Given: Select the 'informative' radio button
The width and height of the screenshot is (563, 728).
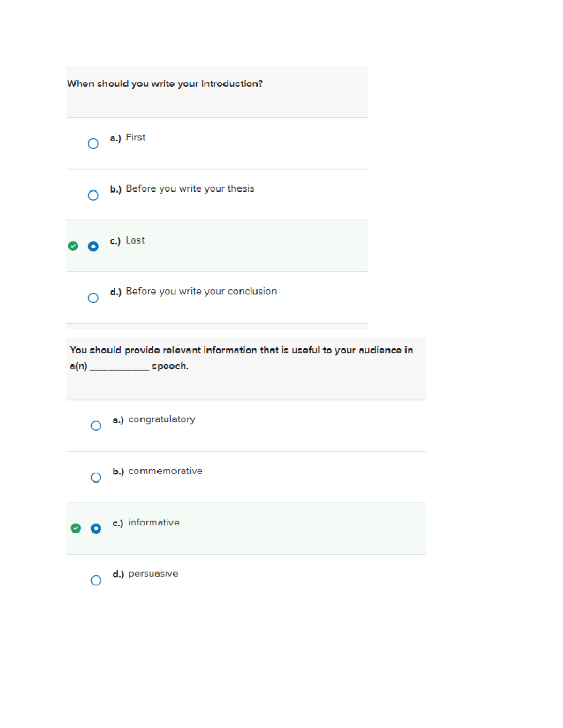Looking at the screenshot, I should click(x=96, y=529).
